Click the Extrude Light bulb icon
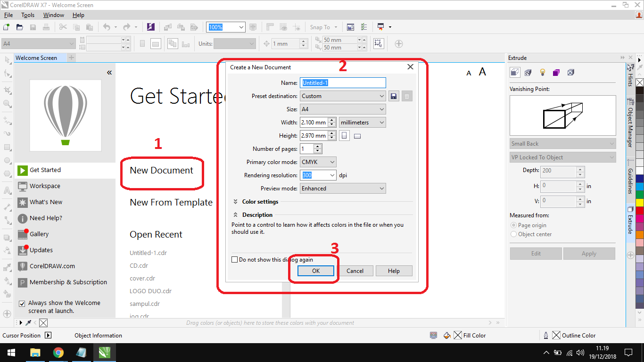644x362 pixels. (x=542, y=73)
